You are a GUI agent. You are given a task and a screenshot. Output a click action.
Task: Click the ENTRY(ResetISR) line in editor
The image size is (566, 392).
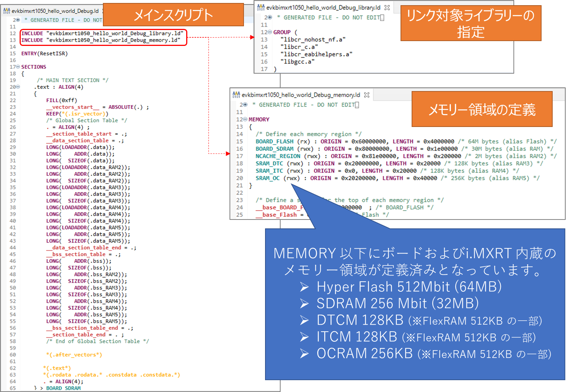click(44, 54)
